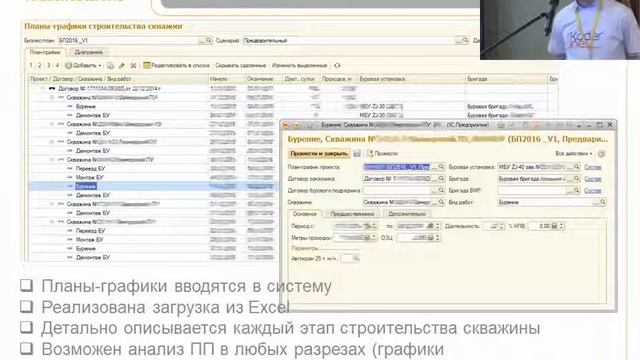Click the % НПВ field's spinner arrows
Screen dimensions: 640x360
click(x=561, y=226)
